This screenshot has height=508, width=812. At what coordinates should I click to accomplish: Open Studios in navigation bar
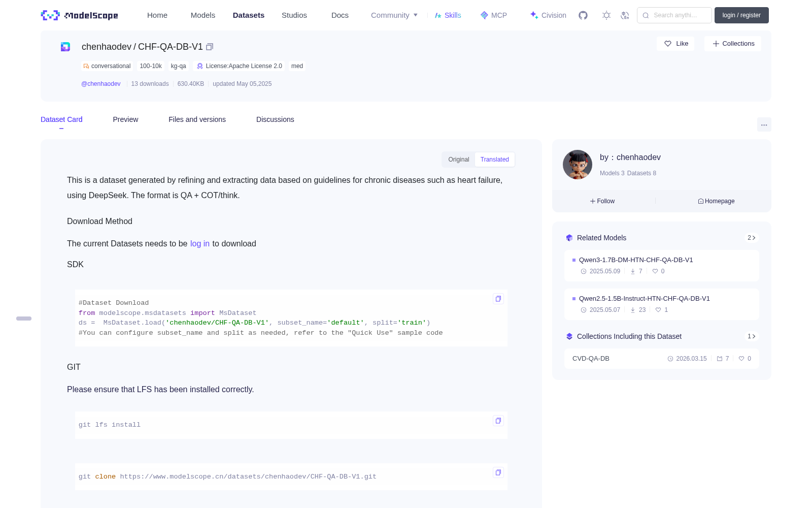coord(294,15)
